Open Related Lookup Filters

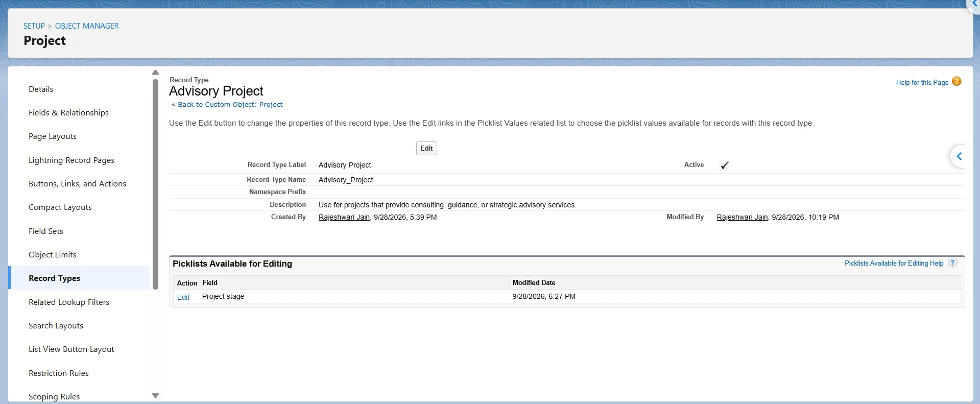(69, 302)
